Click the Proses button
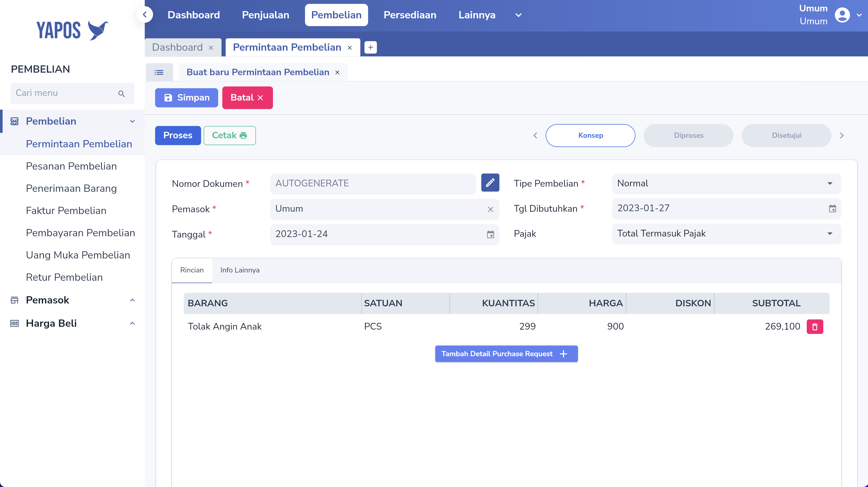The width and height of the screenshot is (868, 487). [x=178, y=135]
